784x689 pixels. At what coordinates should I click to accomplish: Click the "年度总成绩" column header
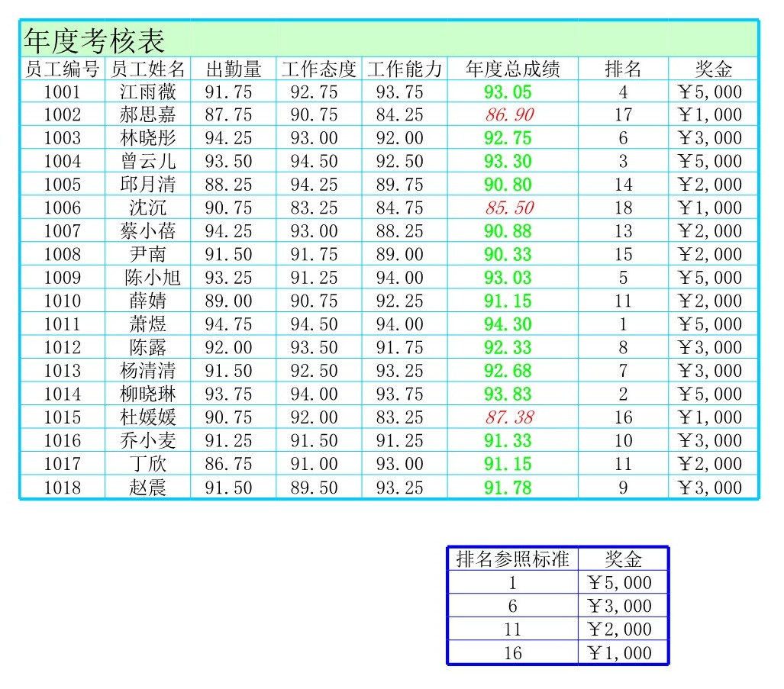tap(512, 69)
